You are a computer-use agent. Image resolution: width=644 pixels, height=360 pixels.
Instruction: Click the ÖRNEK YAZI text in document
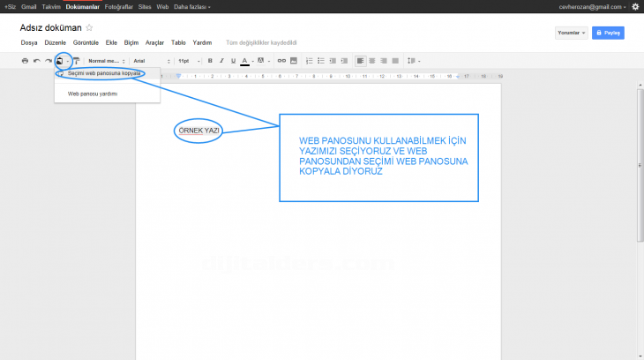click(x=198, y=130)
